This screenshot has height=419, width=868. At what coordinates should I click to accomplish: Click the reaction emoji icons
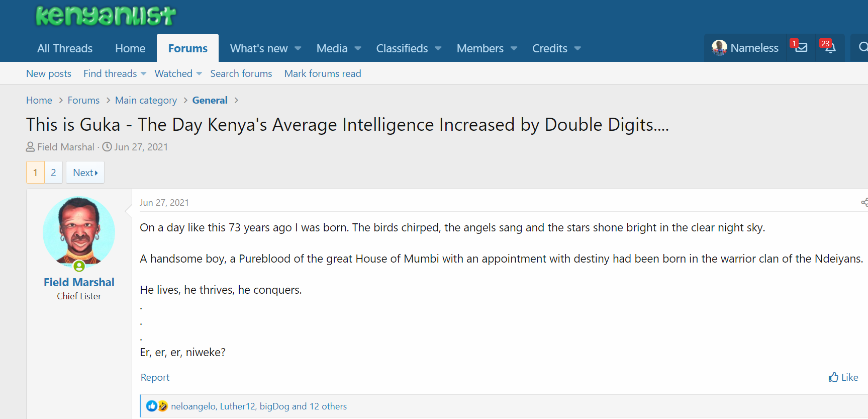157,406
